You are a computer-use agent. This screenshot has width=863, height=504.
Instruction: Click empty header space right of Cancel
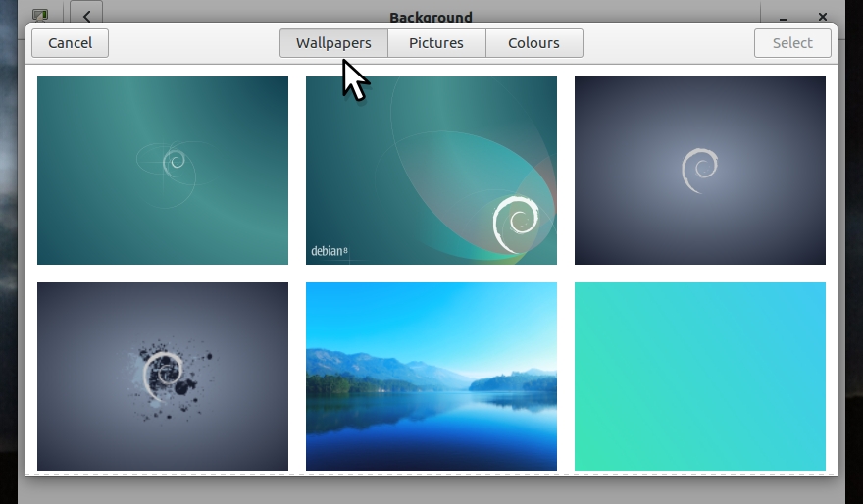click(191, 43)
